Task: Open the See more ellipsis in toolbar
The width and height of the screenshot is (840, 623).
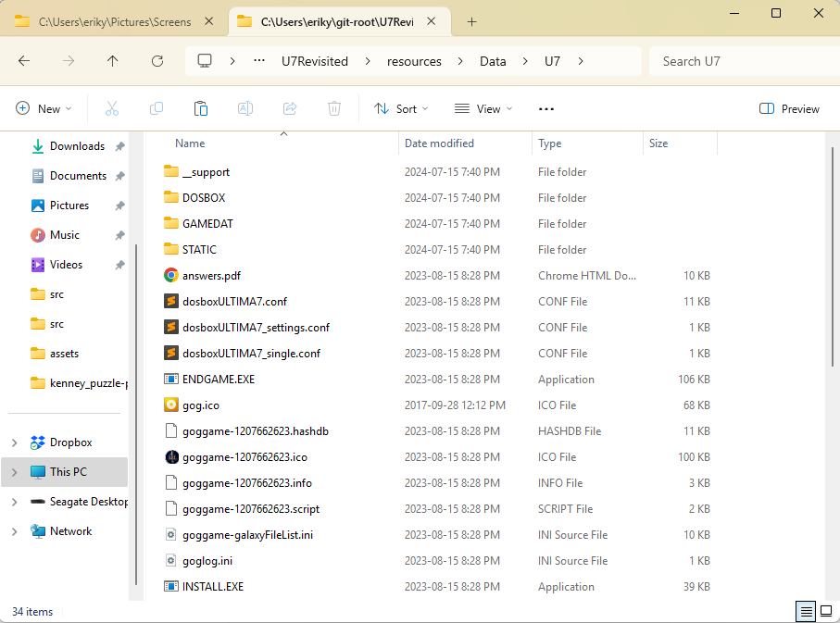Action: click(x=545, y=108)
